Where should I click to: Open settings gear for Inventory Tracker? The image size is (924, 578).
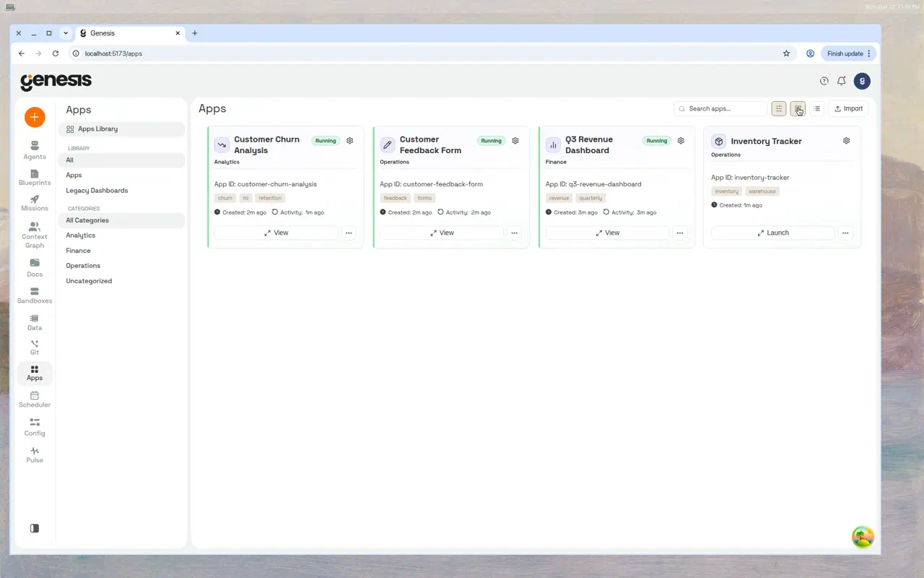tap(847, 141)
